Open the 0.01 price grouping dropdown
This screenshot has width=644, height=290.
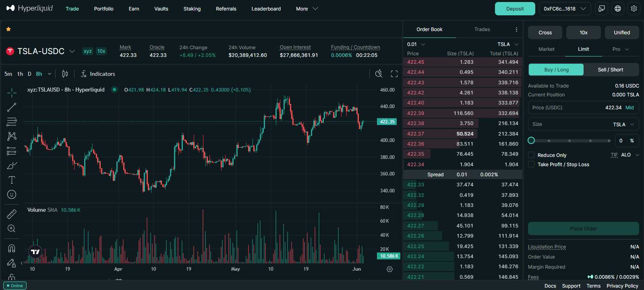pos(416,44)
